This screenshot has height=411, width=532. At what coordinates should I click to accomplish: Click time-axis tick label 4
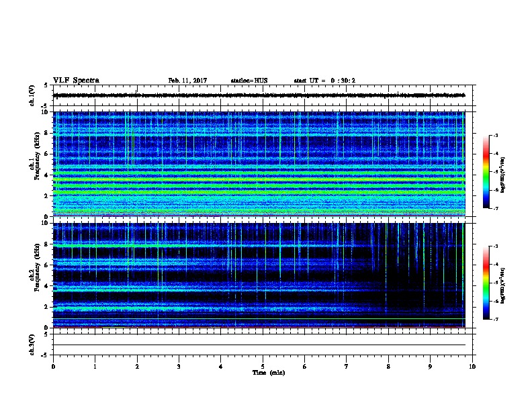[x=221, y=367]
